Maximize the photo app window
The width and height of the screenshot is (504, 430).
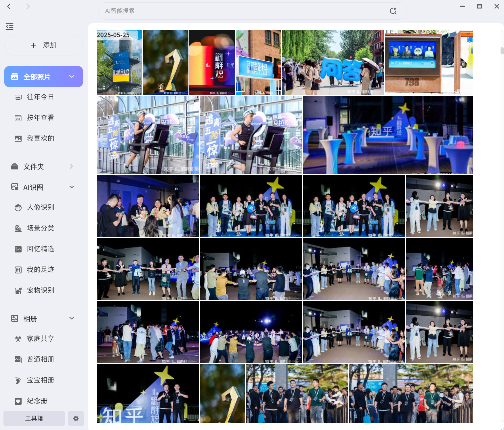point(480,6)
